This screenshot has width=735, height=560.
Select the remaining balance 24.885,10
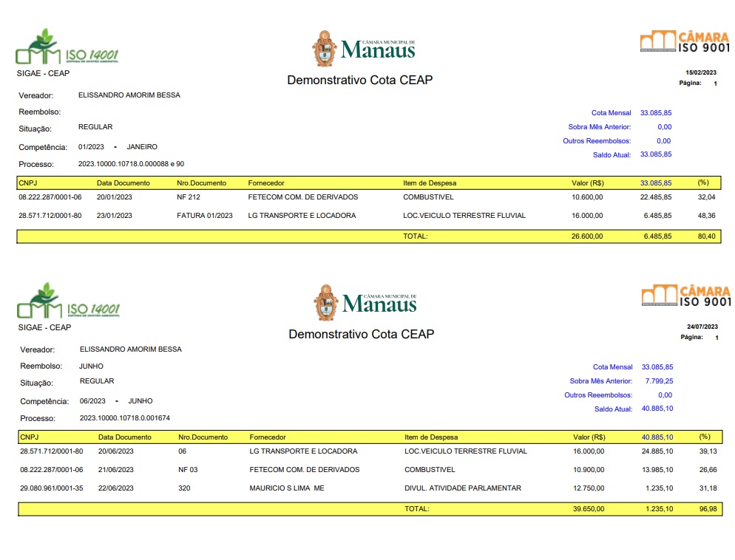tap(657, 451)
